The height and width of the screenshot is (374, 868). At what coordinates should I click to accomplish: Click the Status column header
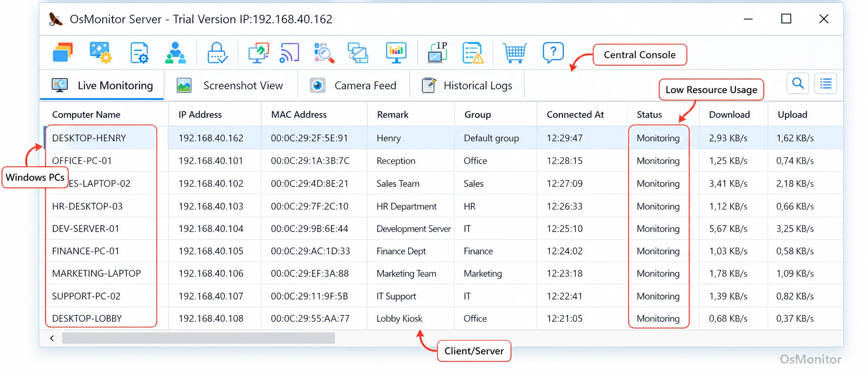click(x=649, y=115)
